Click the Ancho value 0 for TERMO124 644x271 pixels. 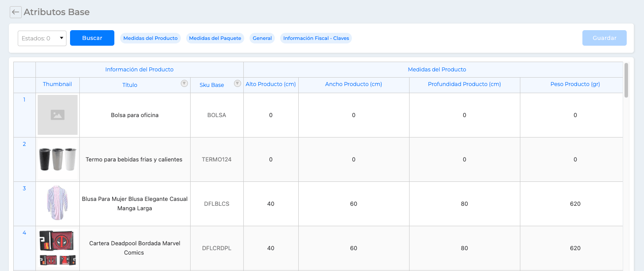[354, 160]
